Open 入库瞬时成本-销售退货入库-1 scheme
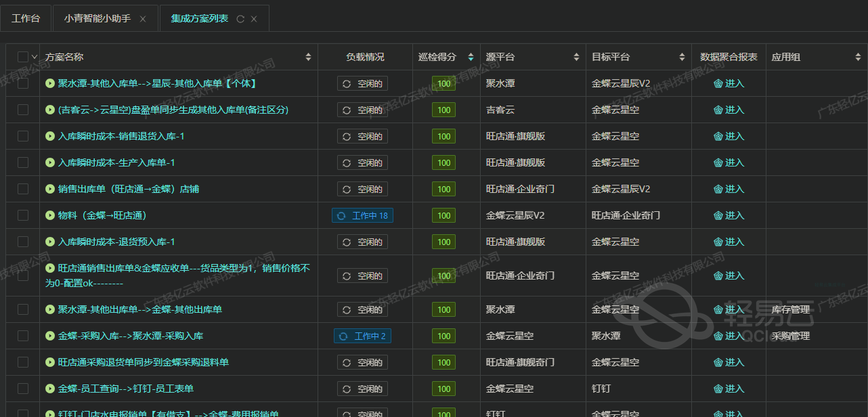The image size is (868, 417). point(121,136)
